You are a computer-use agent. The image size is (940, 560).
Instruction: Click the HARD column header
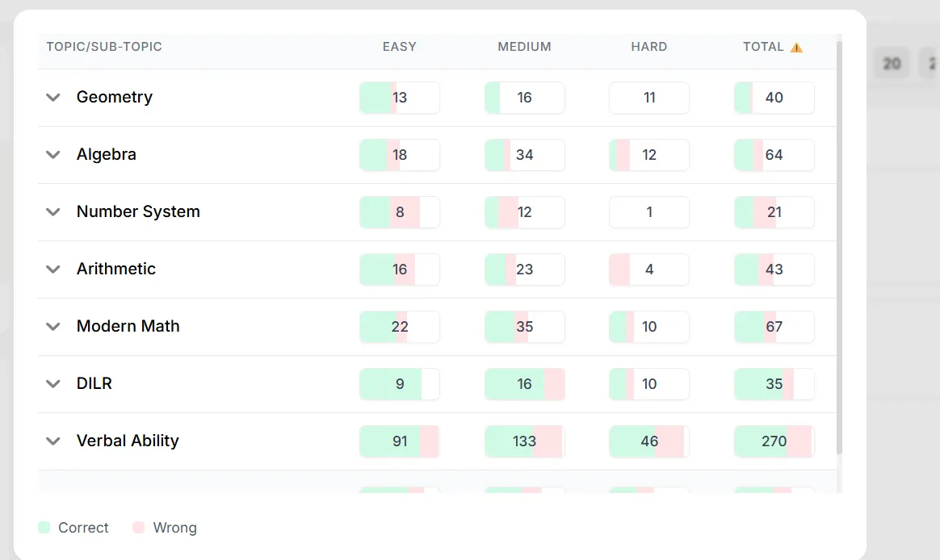tap(648, 47)
